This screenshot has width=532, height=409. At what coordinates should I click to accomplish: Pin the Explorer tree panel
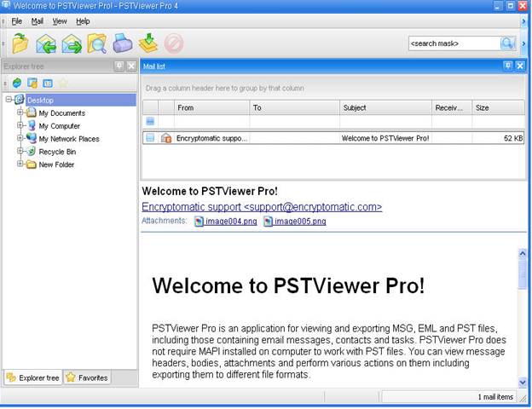point(119,66)
